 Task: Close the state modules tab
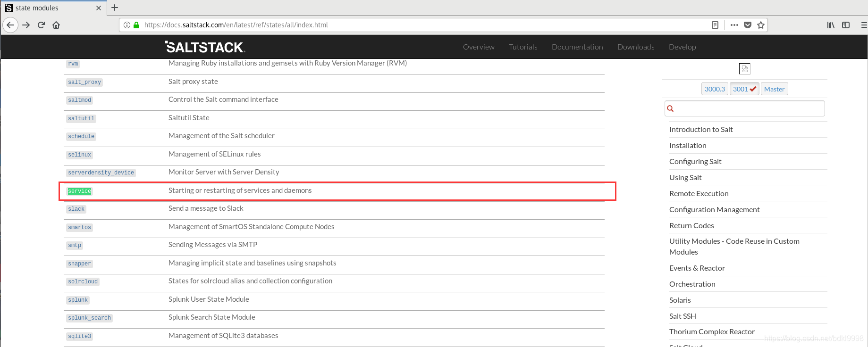click(99, 8)
